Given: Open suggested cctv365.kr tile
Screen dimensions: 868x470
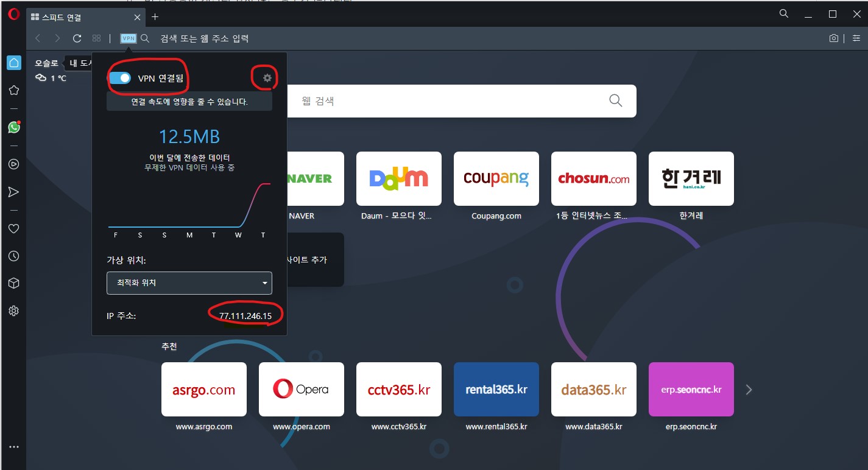Looking at the screenshot, I should click(x=399, y=390).
